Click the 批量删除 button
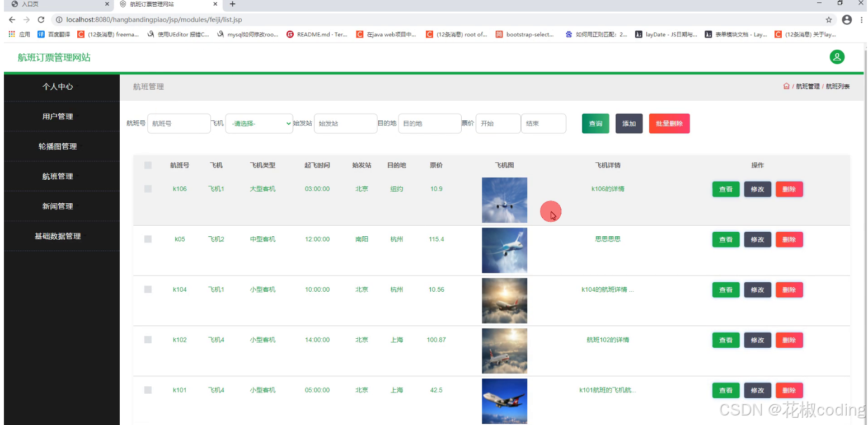Screen dimensions: 868x425 (669, 124)
